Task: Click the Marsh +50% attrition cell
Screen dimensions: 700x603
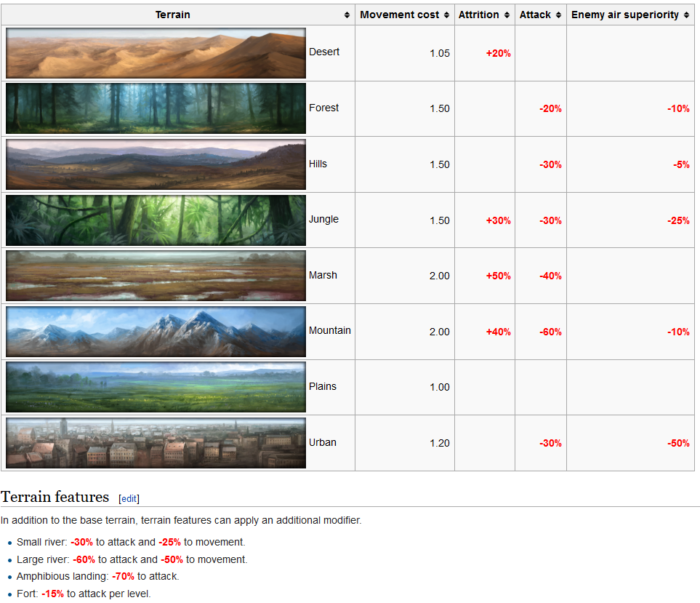Action: tap(498, 276)
